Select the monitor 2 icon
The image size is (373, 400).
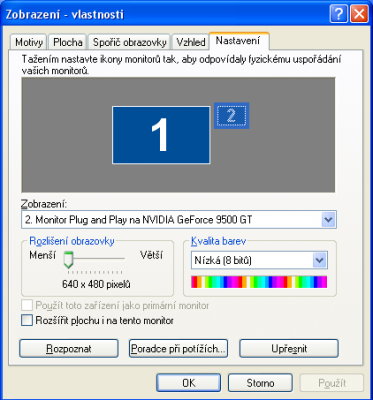[231, 115]
